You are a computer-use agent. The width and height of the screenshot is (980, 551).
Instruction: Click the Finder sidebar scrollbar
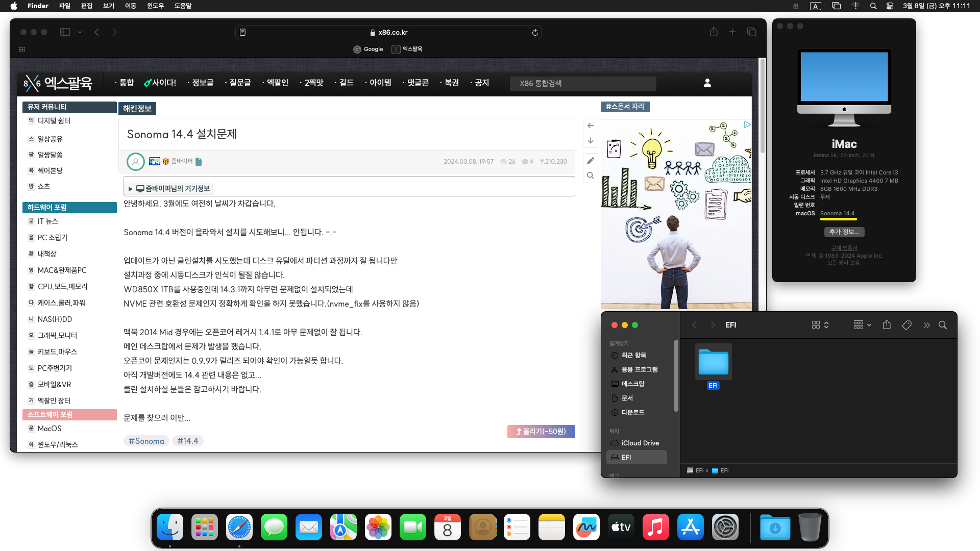676,375
